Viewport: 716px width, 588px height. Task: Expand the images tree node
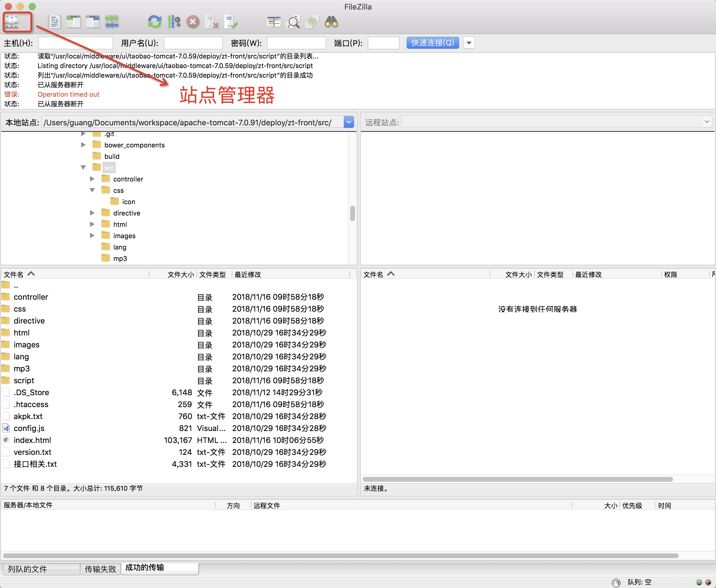(92, 235)
